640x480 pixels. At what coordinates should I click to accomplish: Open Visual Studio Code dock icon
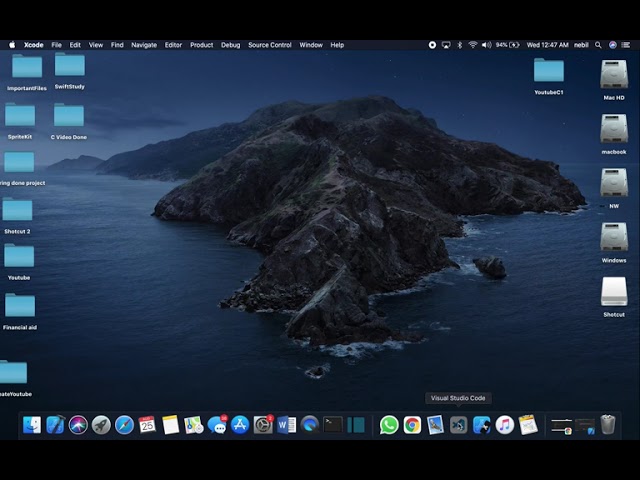[x=458, y=425]
